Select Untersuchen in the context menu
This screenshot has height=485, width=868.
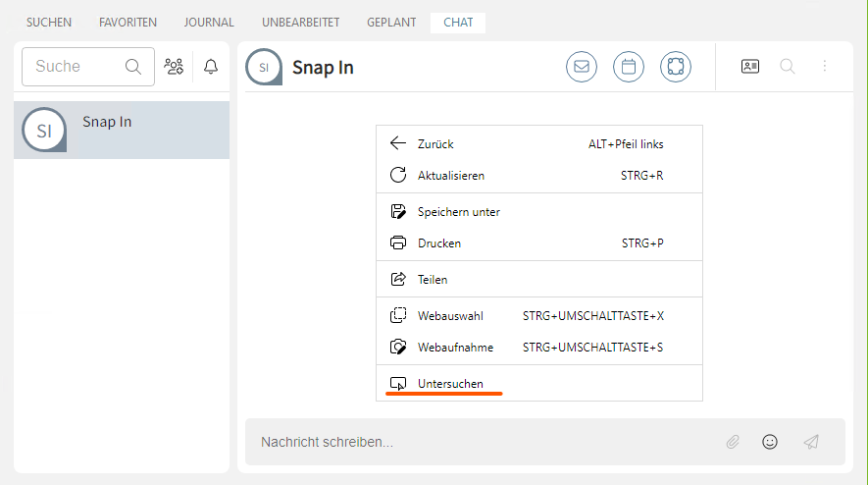[x=450, y=383]
